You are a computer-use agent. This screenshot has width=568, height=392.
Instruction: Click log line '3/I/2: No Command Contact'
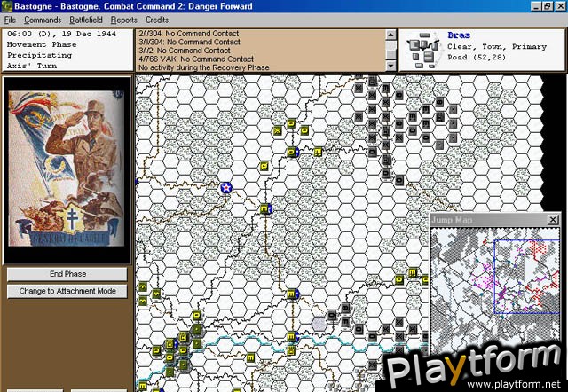185,51
